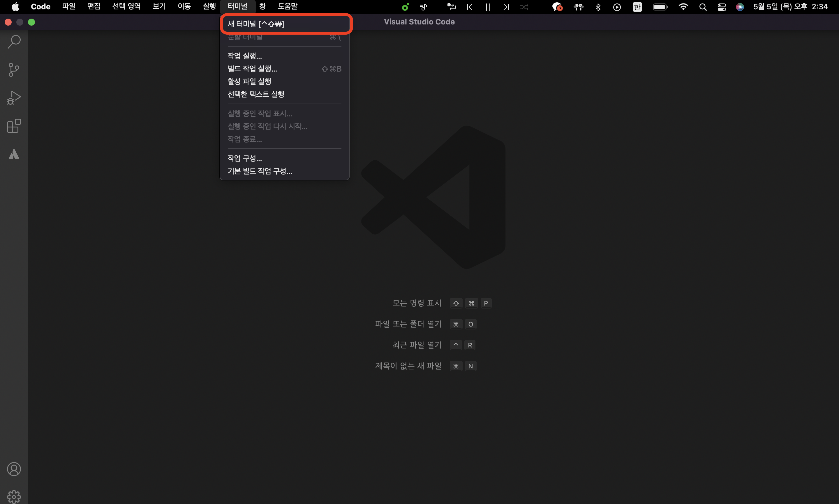The height and width of the screenshot is (504, 839).
Task: Open the Manage gear icon
Action: (x=14, y=496)
